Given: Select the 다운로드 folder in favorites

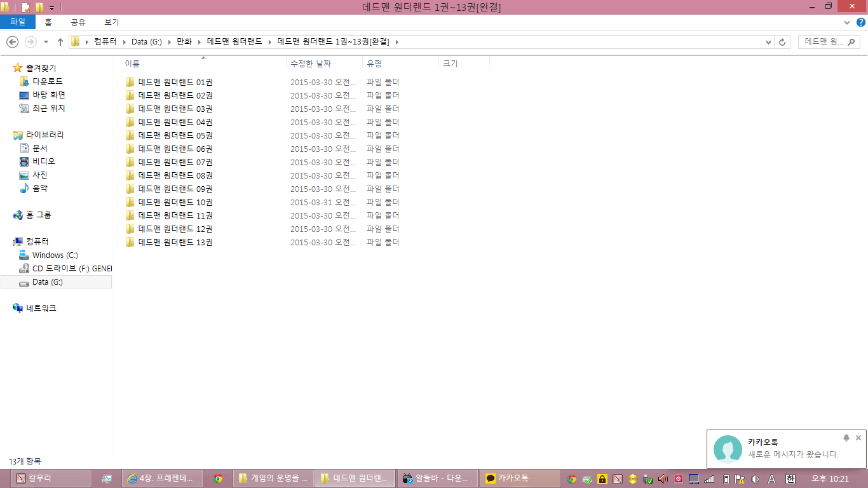Looking at the screenshot, I should coord(47,81).
